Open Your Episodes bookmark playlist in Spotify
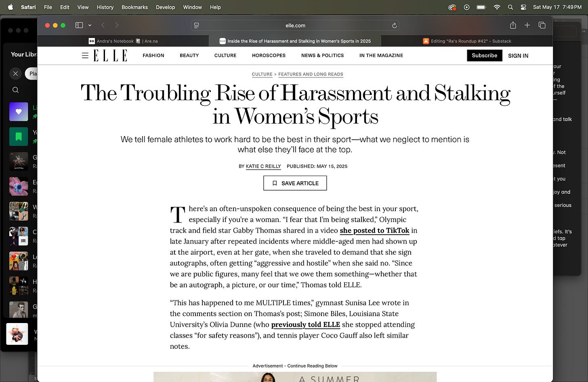Viewport: 588px width, 382px height. [x=19, y=136]
